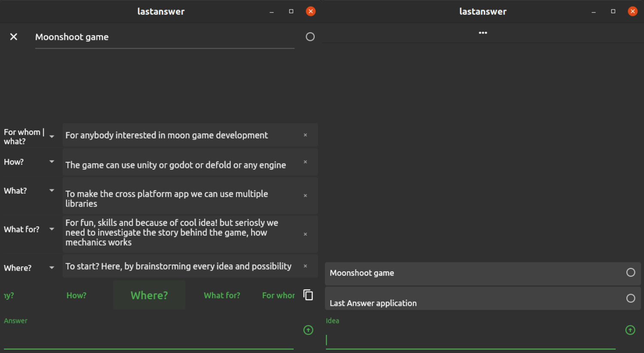Close the Moonshoot game note with X icon

point(14,37)
